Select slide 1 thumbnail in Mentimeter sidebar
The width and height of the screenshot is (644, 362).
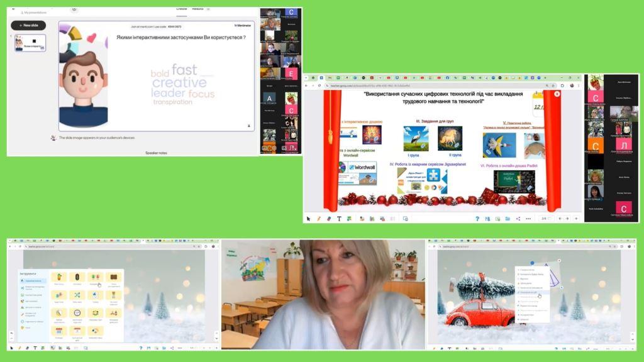(30, 43)
